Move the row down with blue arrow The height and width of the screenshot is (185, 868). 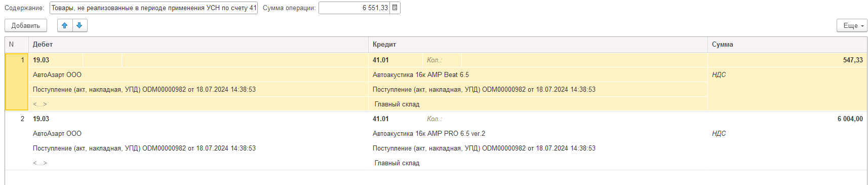tap(80, 25)
